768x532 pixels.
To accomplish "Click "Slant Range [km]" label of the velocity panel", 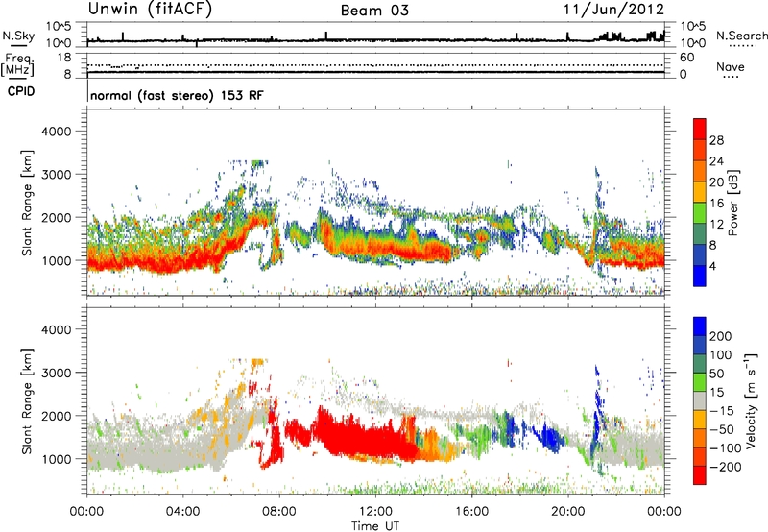I will (x=27, y=401).
